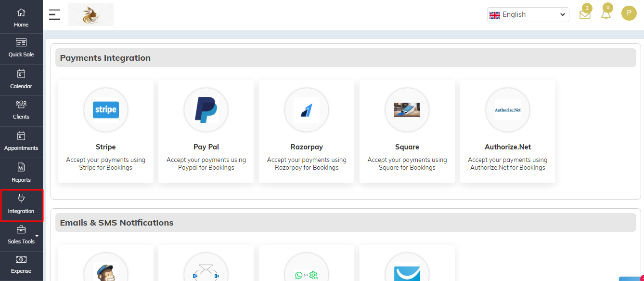View Reports in the sidebar

21,173
